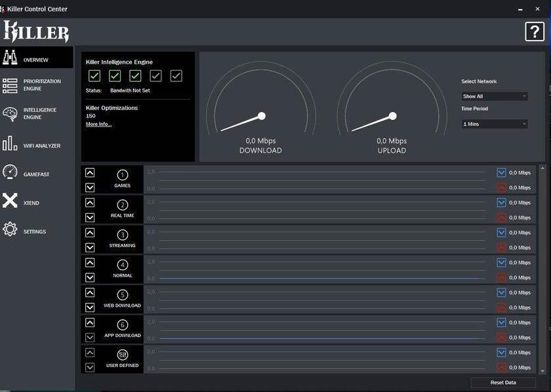Open WiFi Analyzer bar chart icon
Image resolution: width=551 pixels, height=392 pixels.
[x=10, y=144]
